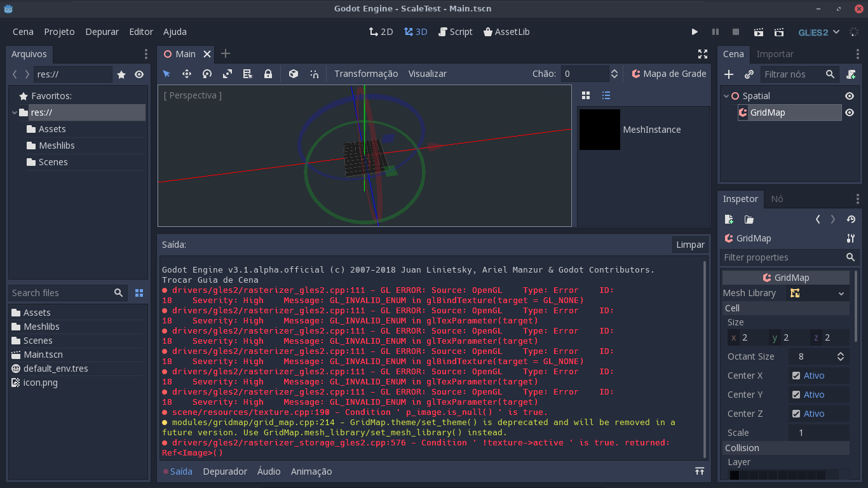Open the add new node icon

[729, 74]
